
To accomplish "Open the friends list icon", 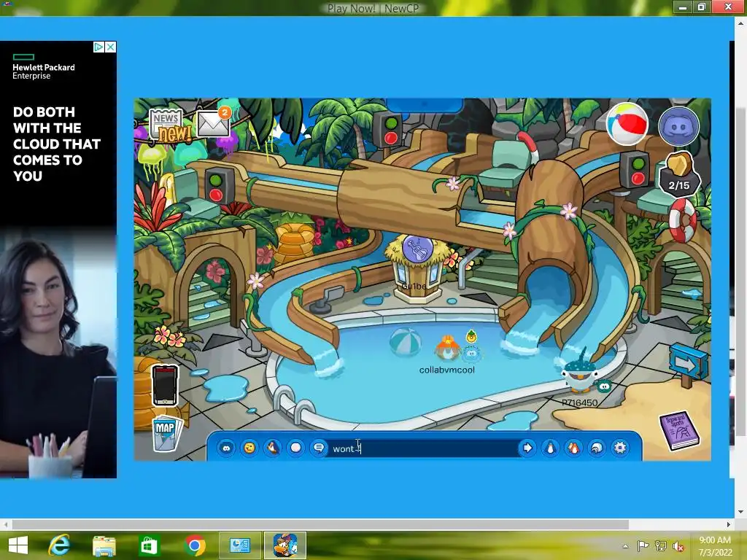I will (573, 448).
